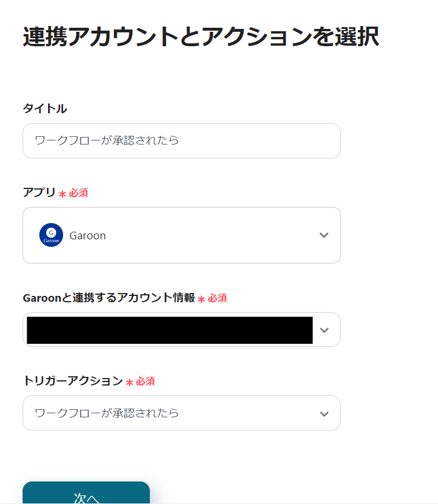Viewport: 438px width, 504px height.
Task: Click the トリガーアクション field label
Action: 73,381
